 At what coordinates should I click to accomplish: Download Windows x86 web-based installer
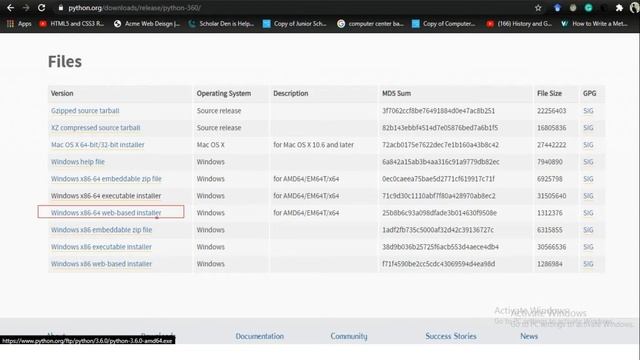pos(101,264)
